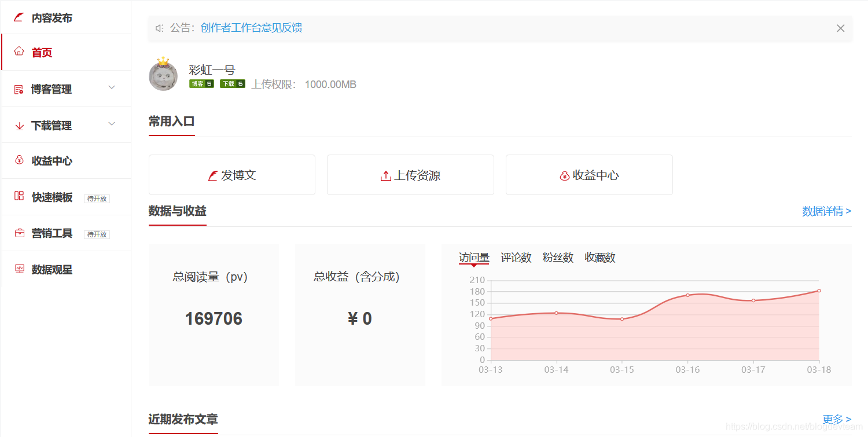Viewport: 868px width, 437px height.
Task: Click the announcement speaker icon
Action: 160,28
